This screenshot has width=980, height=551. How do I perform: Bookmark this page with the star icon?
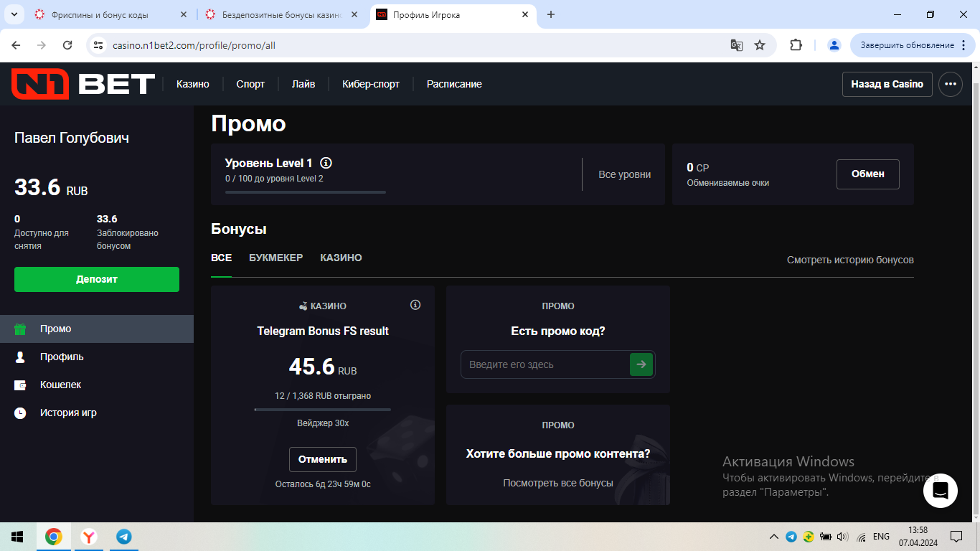tap(760, 45)
